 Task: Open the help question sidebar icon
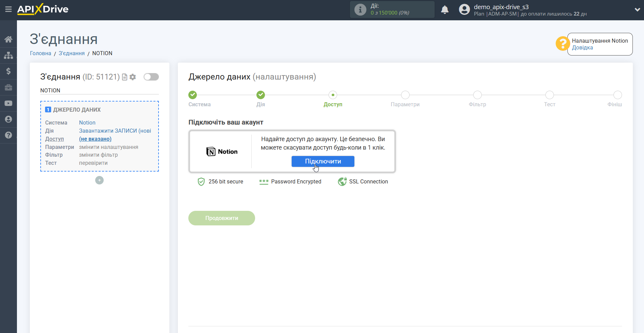pyautogui.click(x=8, y=135)
